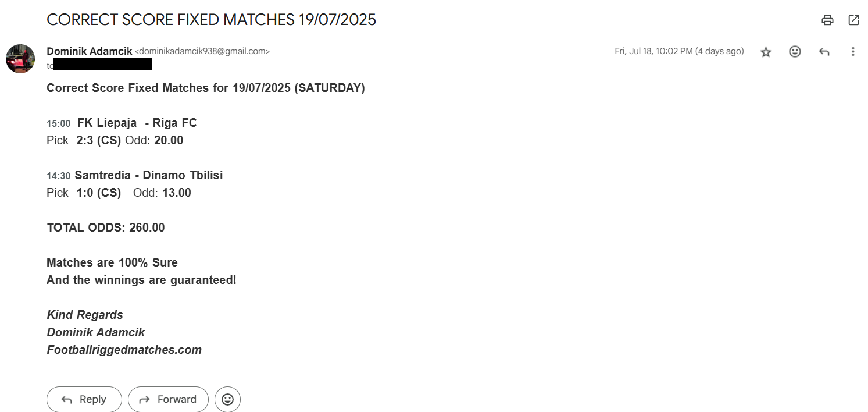Star this message from Dominik Adamcik
This screenshot has width=868, height=412.
[766, 52]
